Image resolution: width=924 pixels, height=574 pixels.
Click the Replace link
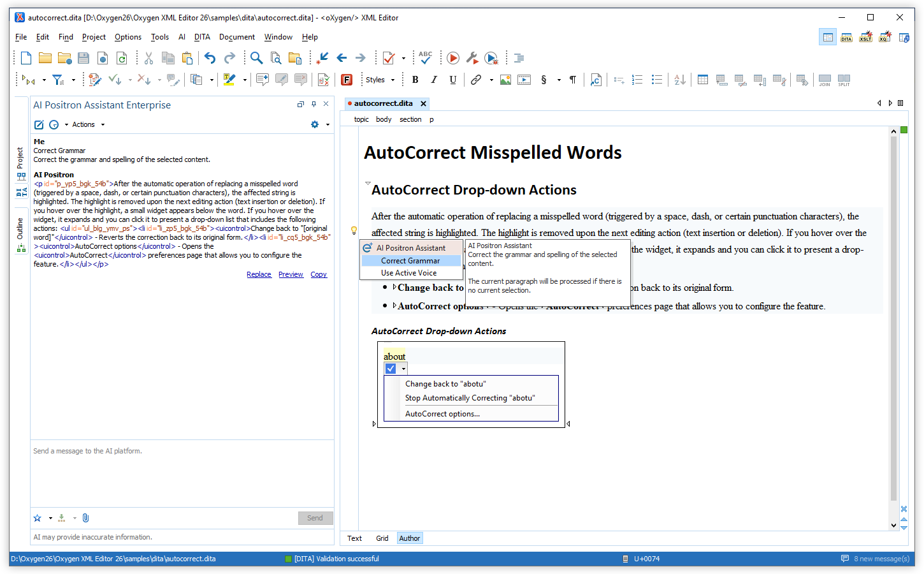point(259,274)
